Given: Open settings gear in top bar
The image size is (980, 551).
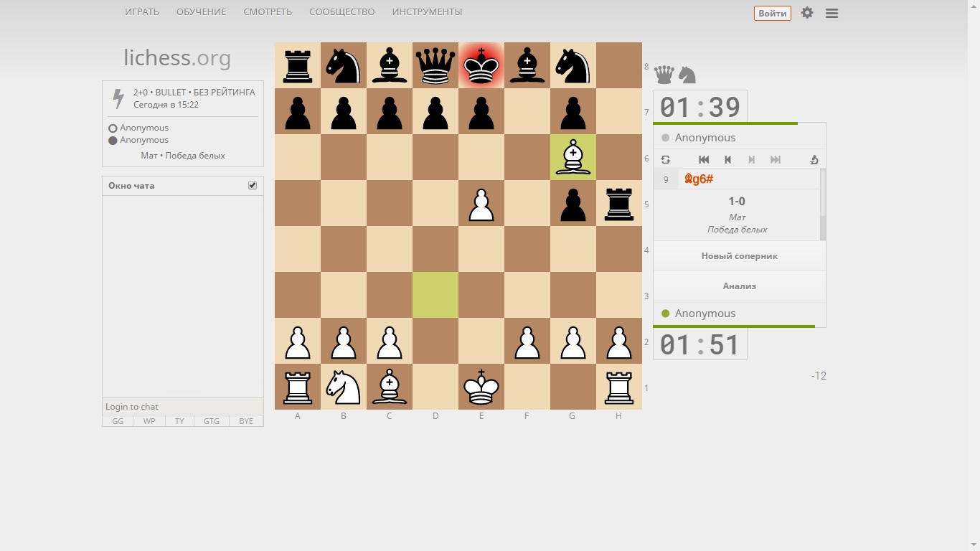Looking at the screenshot, I should tap(807, 13).
